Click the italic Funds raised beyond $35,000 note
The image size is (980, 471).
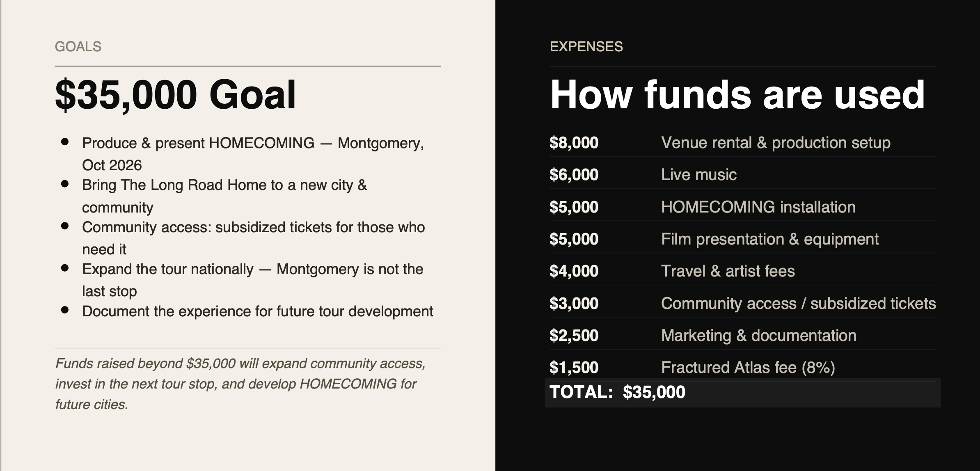[x=240, y=384]
